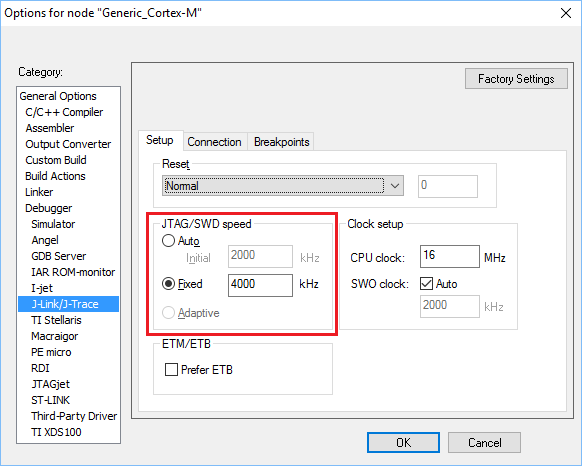Open the Reset type dropdown arrow
This screenshot has height=466, width=582.
tap(395, 186)
